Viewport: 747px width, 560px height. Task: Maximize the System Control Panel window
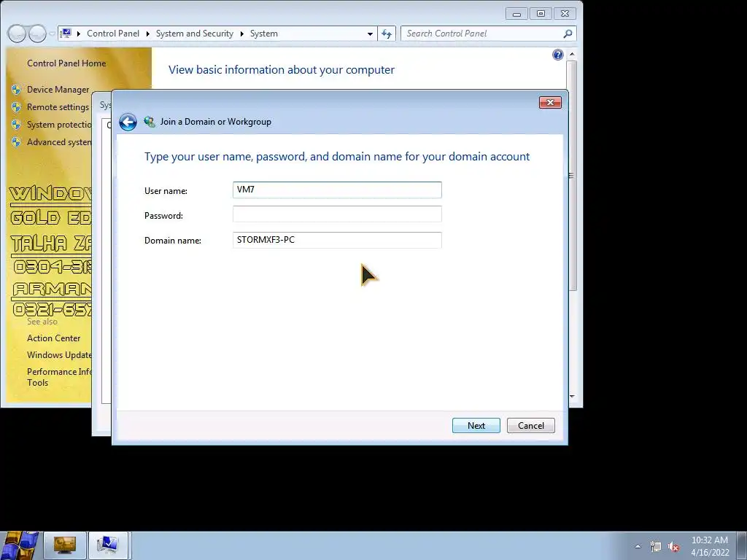pos(541,14)
